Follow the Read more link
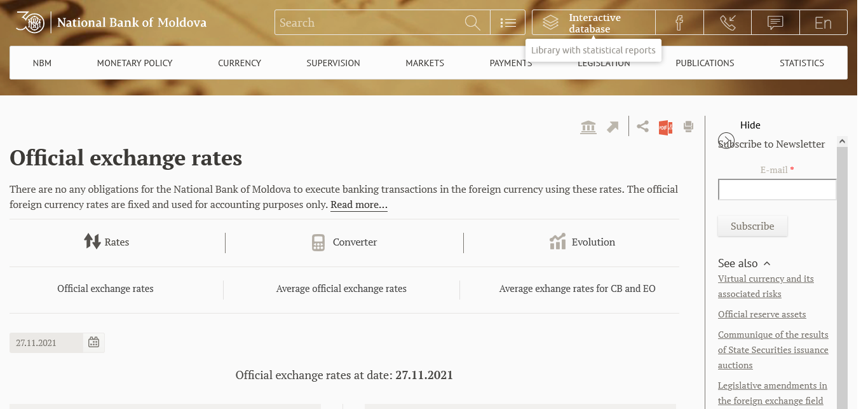This screenshot has height=409, width=868. point(358,205)
